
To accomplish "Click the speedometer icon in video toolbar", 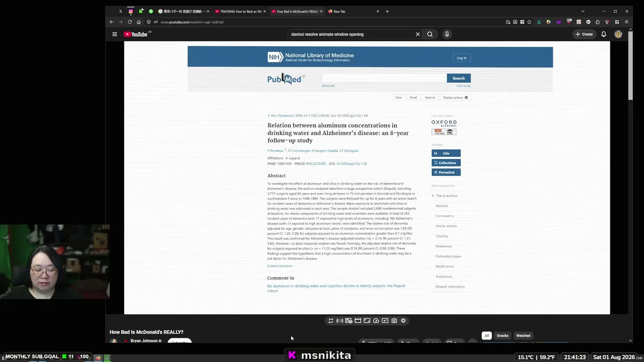I will pos(376,321).
